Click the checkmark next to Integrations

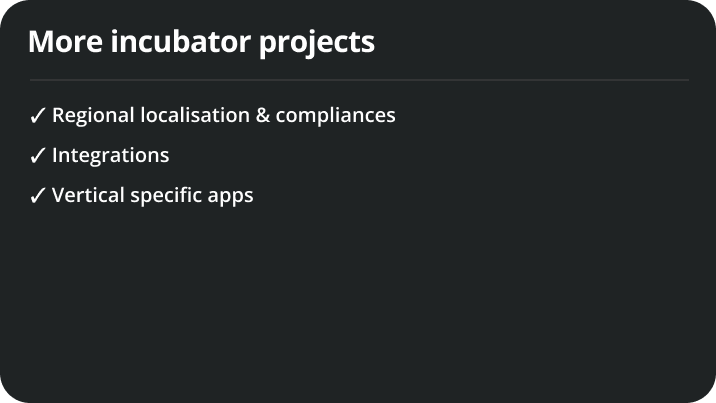[x=37, y=156]
